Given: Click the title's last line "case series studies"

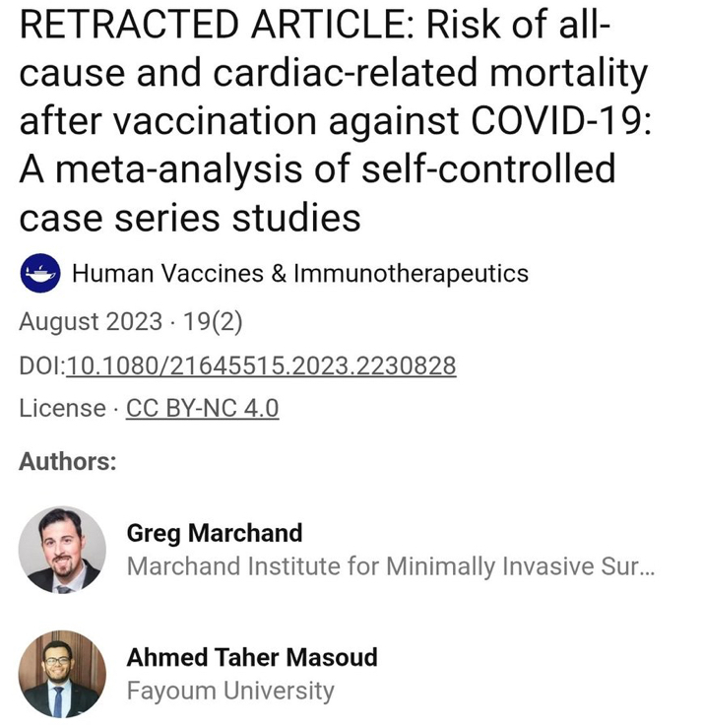Looking at the screenshot, I should [190, 217].
